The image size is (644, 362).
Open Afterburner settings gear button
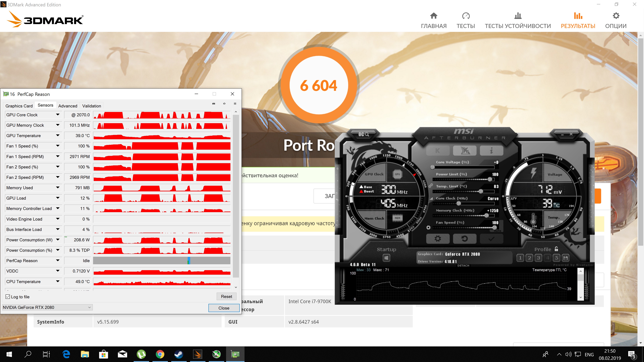pyautogui.click(x=438, y=239)
